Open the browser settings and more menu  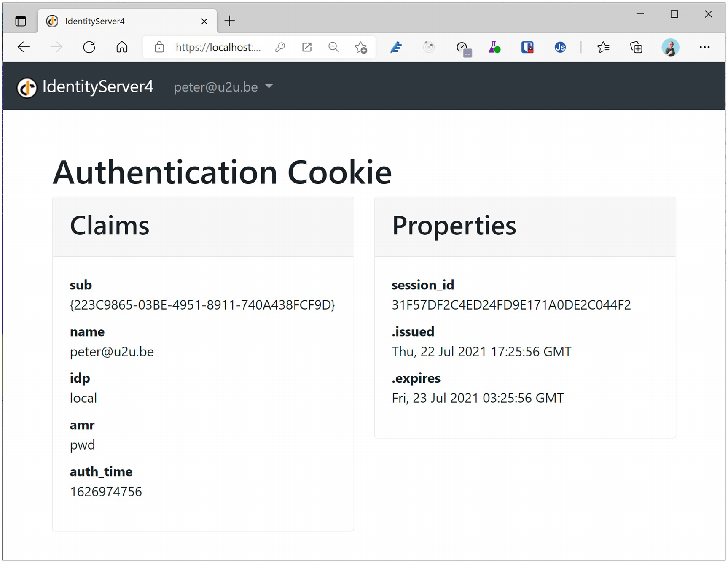click(704, 47)
